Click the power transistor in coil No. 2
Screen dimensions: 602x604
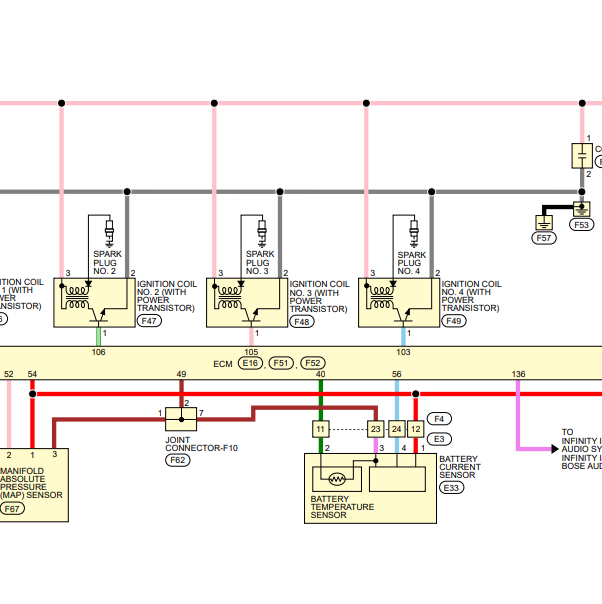(x=99, y=314)
